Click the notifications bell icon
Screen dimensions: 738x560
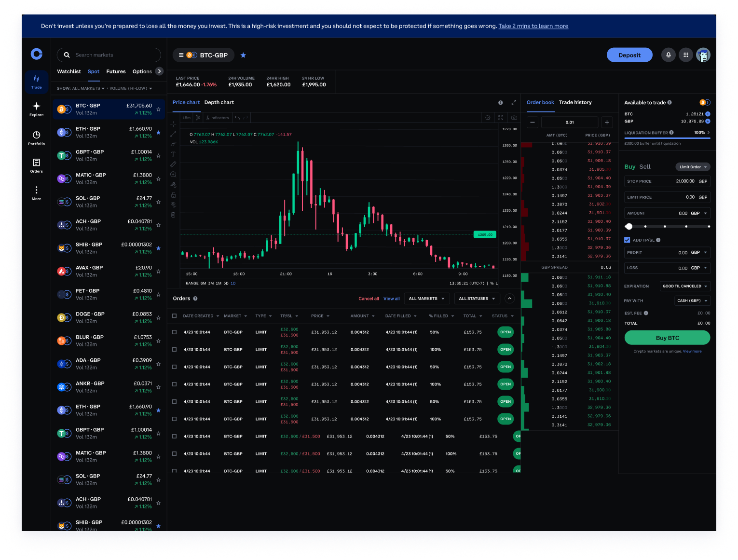click(x=668, y=55)
